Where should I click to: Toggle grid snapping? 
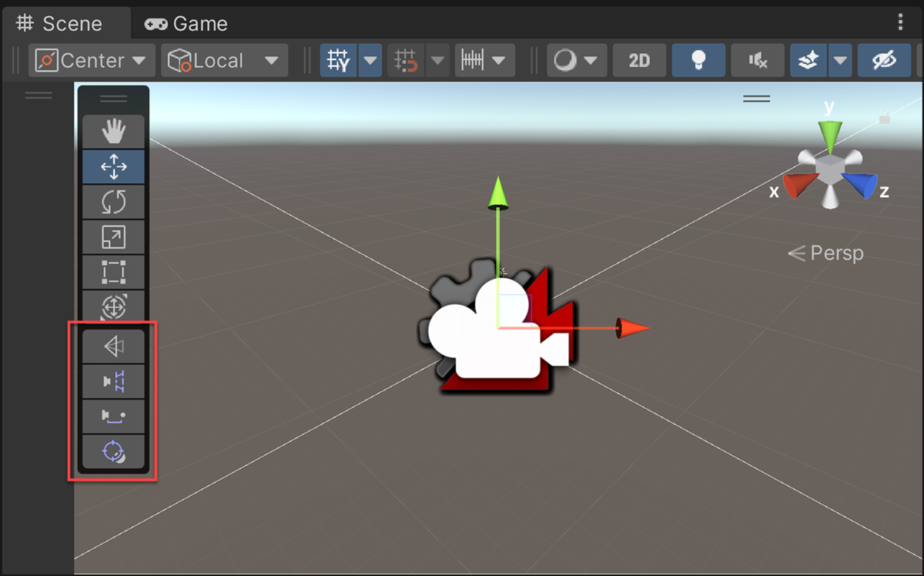click(x=406, y=60)
